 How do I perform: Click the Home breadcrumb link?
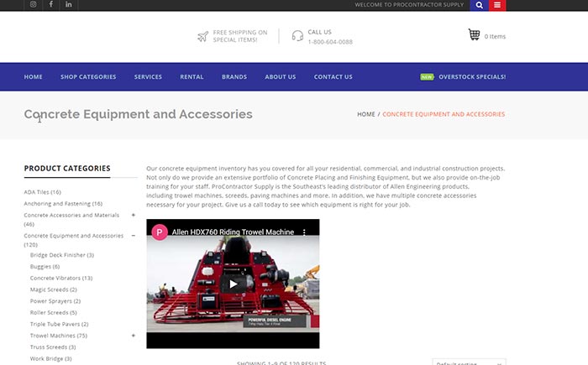[366, 114]
